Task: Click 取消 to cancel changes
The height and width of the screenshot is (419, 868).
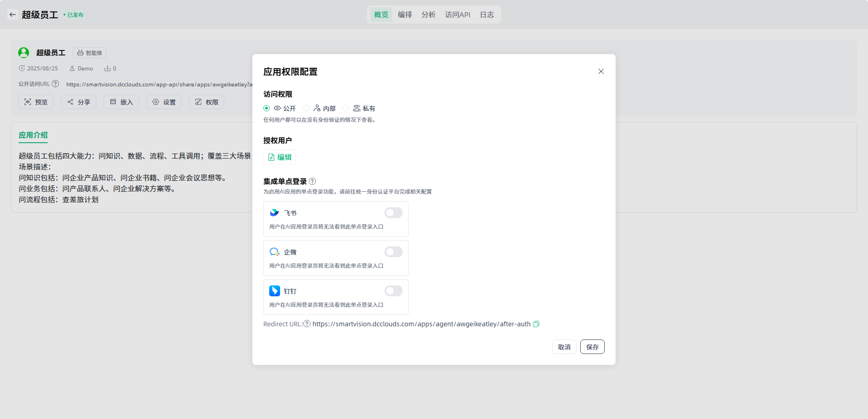Action: pos(564,347)
